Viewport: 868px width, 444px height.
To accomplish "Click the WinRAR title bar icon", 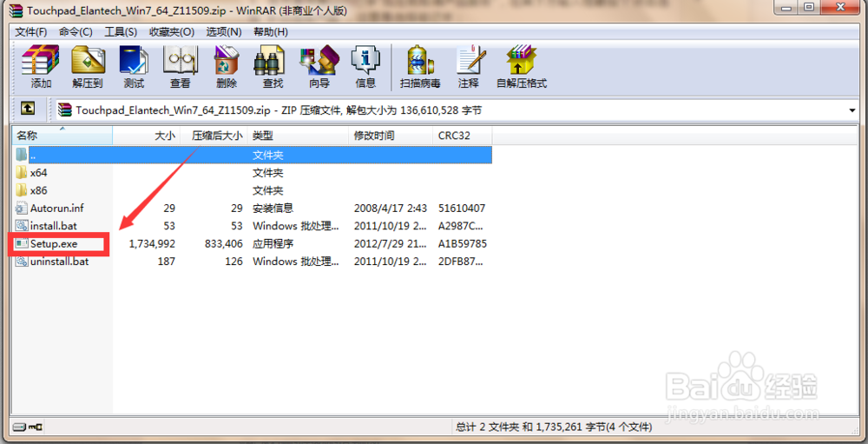I will point(17,10).
